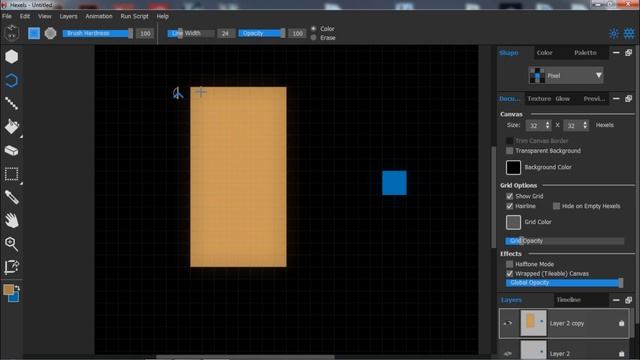The width and height of the screenshot is (640, 360).
Task: Open the Pixel shape dropdown
Action: pos(566,76)
